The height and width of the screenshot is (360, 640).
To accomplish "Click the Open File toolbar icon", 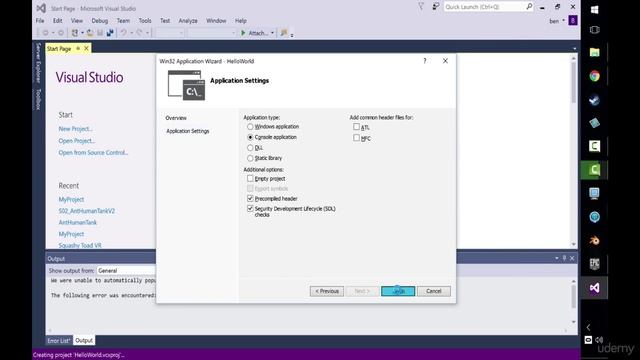I will pyautogui.click(x=90, y=33).
